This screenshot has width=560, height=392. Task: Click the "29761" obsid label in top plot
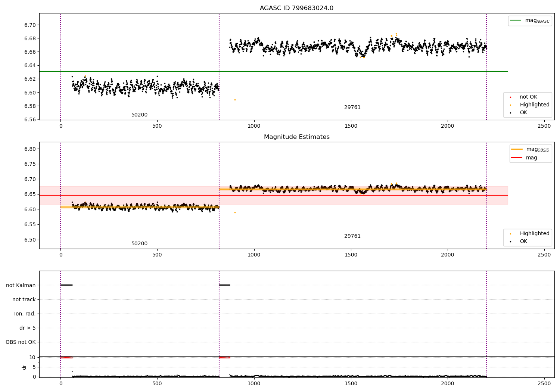(352, 108)
